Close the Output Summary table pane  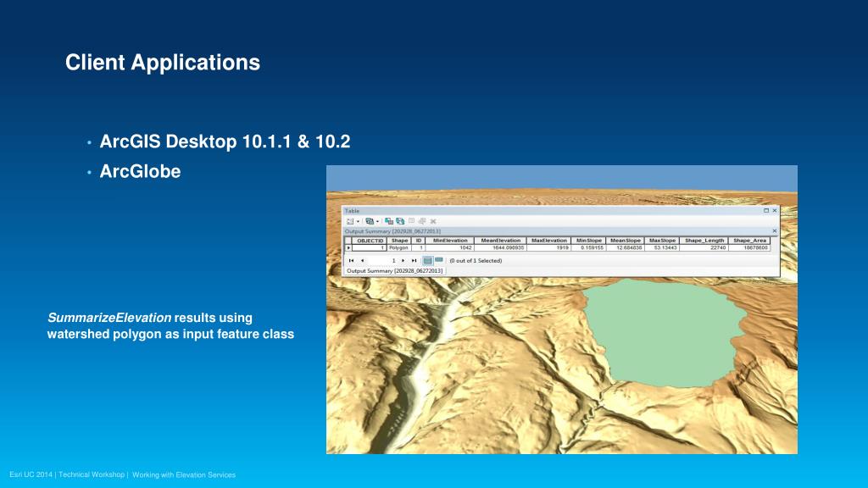point(775,230)
